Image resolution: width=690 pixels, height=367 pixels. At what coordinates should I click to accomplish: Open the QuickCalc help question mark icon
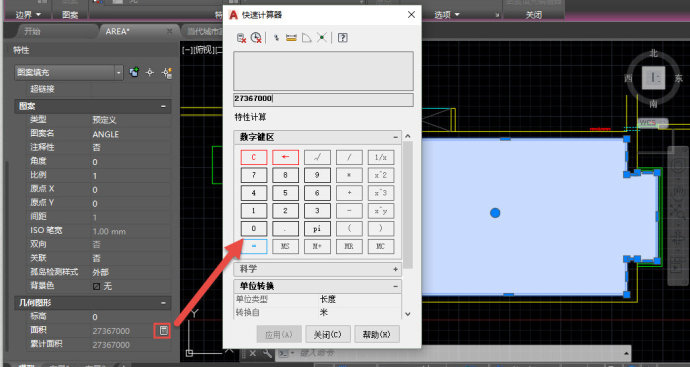click(x=343, y=38)
